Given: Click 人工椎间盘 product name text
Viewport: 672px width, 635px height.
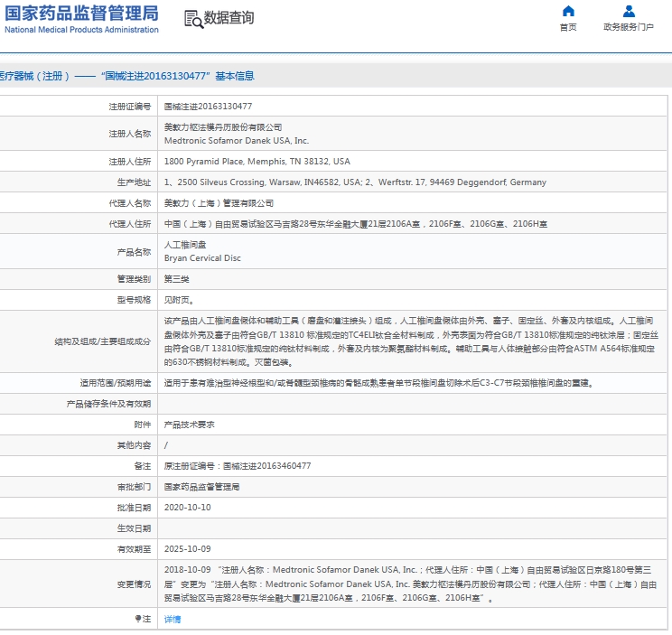Looking at the screenshot, I should 185,245.
